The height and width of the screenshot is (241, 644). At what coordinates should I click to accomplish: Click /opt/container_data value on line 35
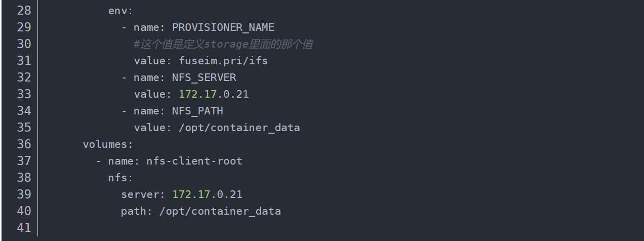tap(239, 128)
